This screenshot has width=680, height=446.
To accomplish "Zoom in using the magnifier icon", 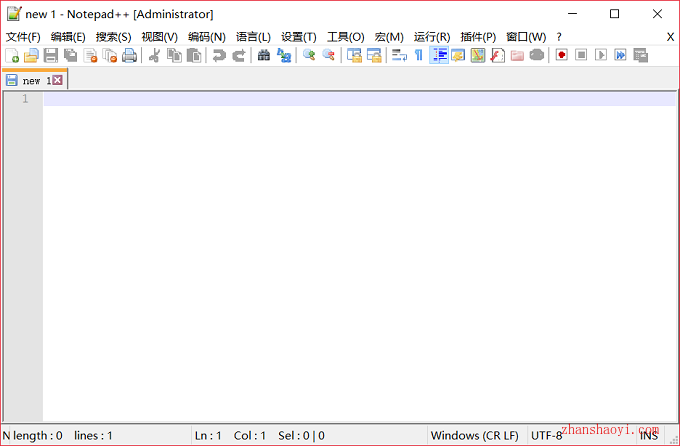I will click(x=309, y=56).
